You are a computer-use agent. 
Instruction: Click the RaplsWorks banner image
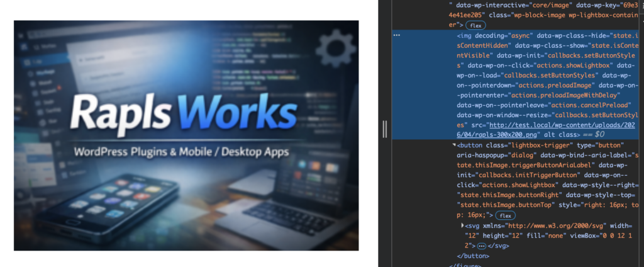[x=186, y=135]
